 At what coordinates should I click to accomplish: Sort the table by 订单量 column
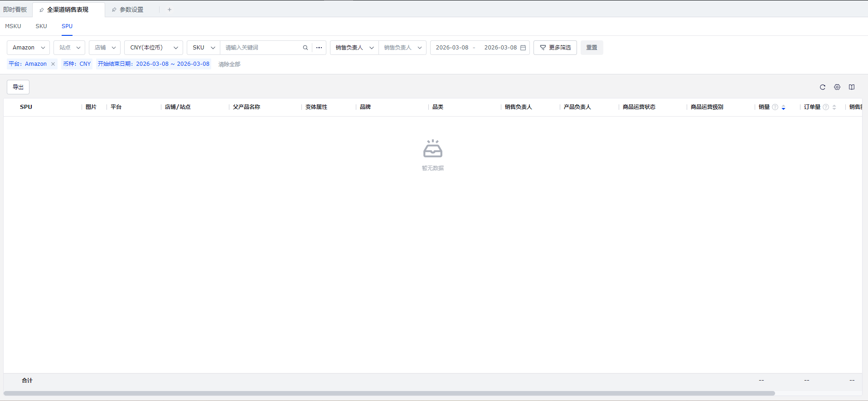834,108
